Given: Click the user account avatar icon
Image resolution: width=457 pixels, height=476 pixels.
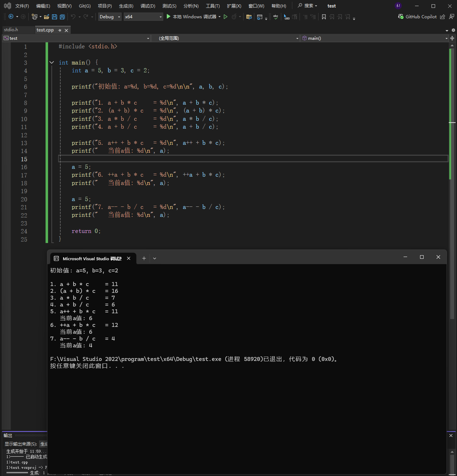Looking at the screenshot, I should pos(398,6).
